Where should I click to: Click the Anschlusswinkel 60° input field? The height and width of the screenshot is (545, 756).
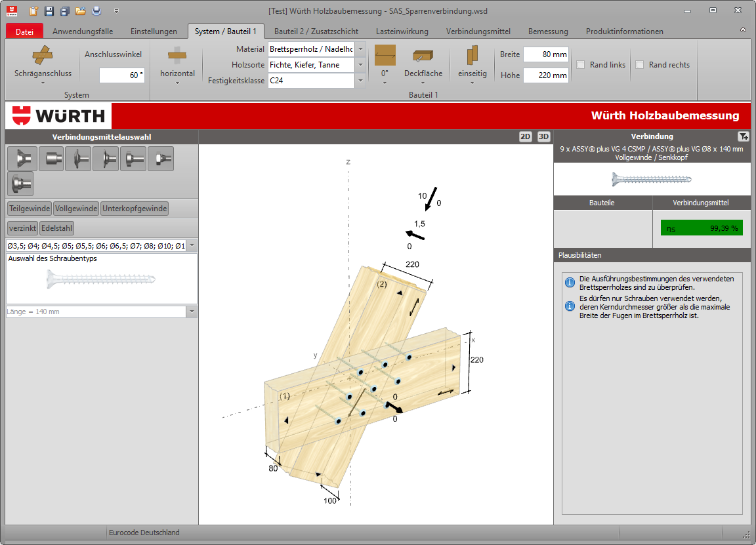(122, 75)
